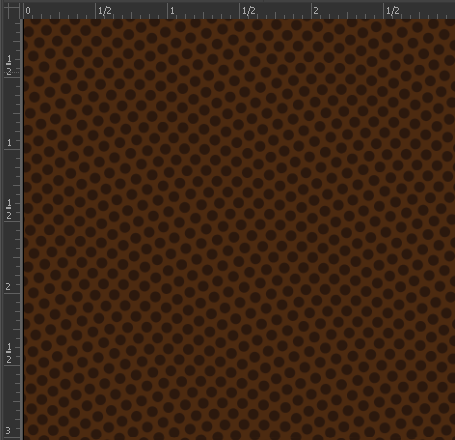Click the 0 mark on horizontal ruler

pyautogui.click(x=28, y=11)
